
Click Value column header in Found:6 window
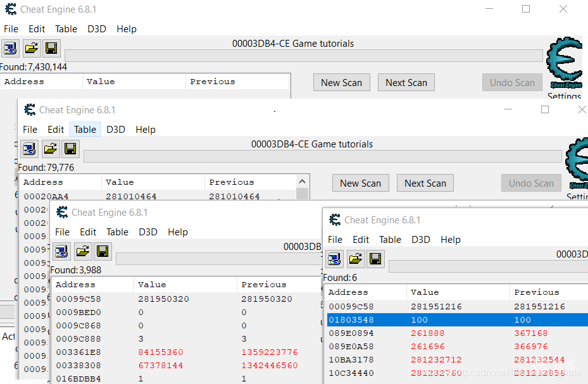coord(458,292)
